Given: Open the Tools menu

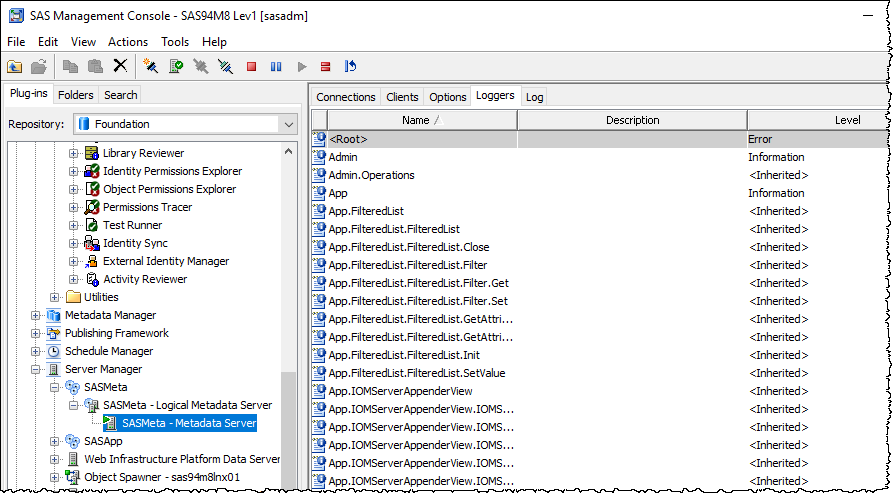Looking at the screenshot, I should point(174,42).
